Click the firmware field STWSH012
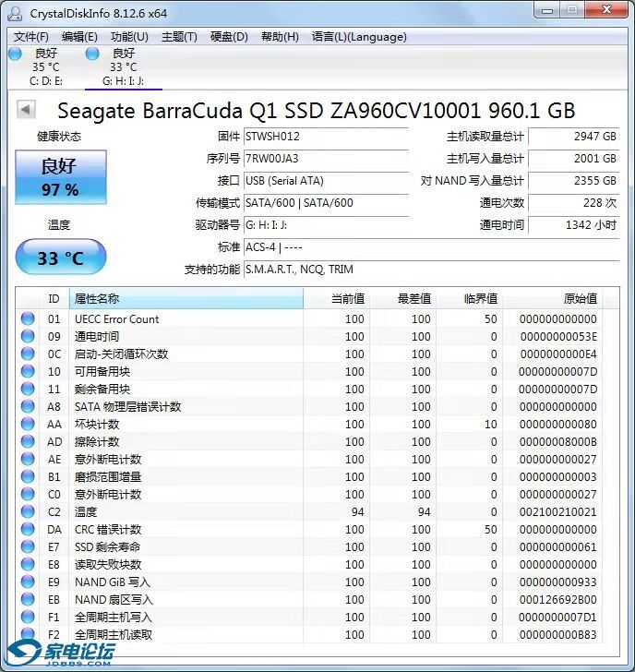The image size is (635, 672). click(326, 137)
